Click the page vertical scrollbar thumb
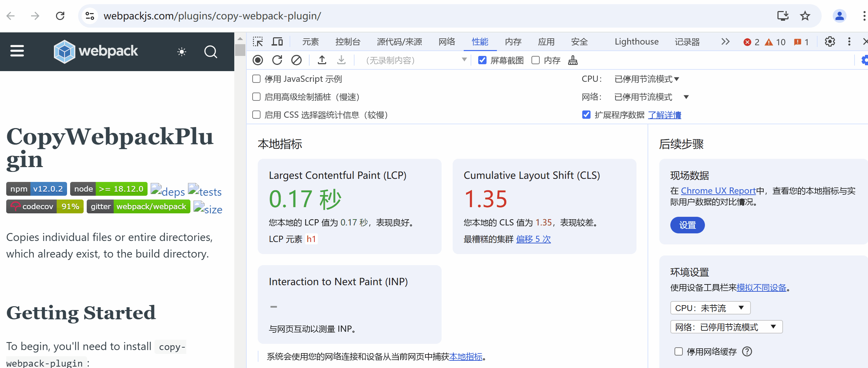The image size is (868, 368). pos(240,50)
